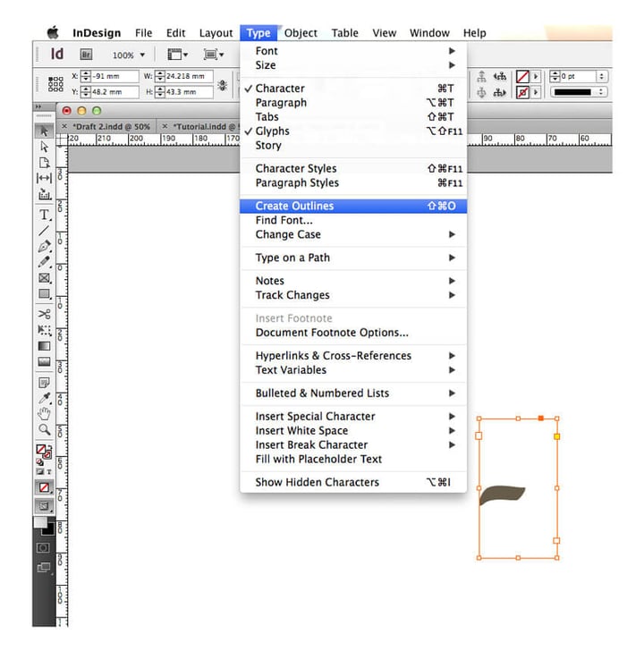Select the Gradient Feather tool
Screen dimensions: 644x659
click(44, 361)
